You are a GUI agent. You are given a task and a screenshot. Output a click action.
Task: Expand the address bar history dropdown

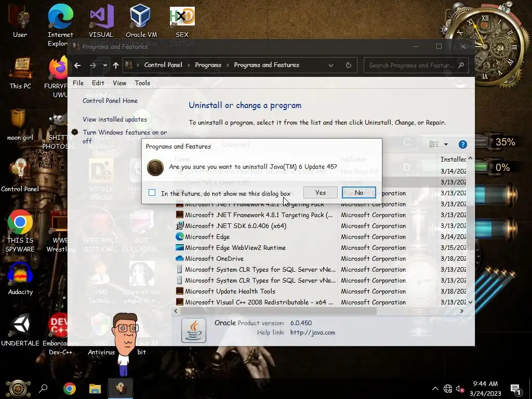coord(331,65)
